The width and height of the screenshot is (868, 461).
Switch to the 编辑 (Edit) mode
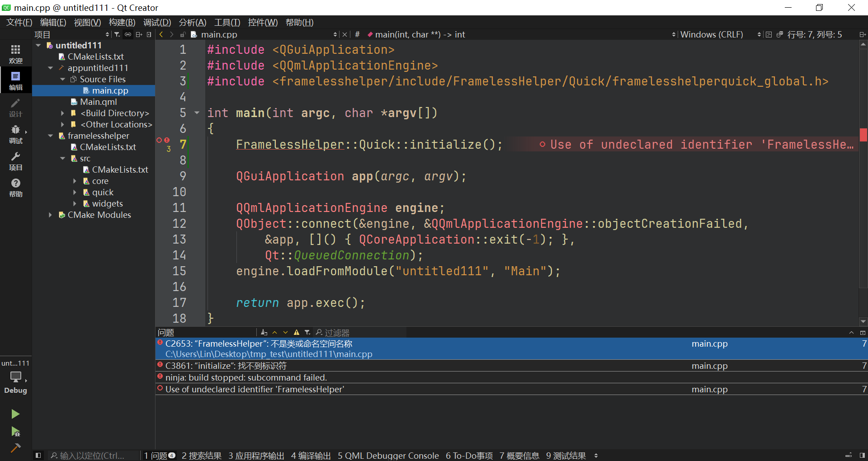point(16,80)
